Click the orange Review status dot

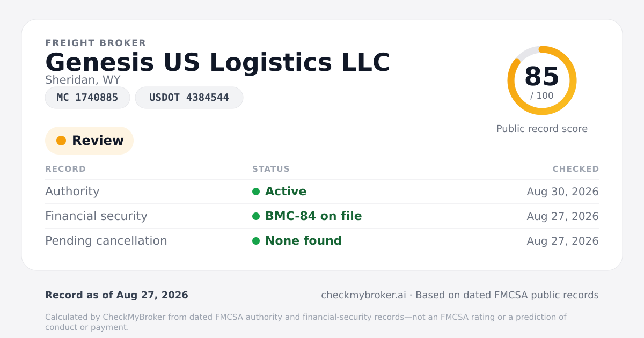click(61, 141)
